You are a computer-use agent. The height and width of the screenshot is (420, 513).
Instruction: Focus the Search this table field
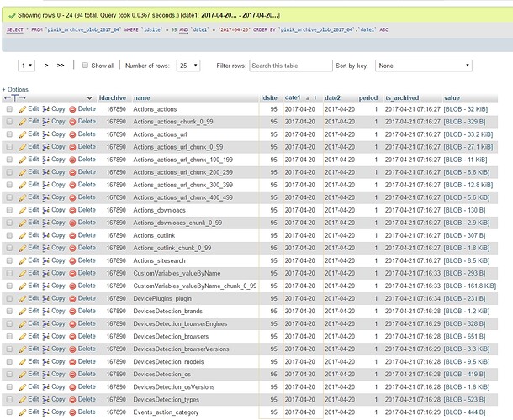pyautogui.click(x=291, y=66)
